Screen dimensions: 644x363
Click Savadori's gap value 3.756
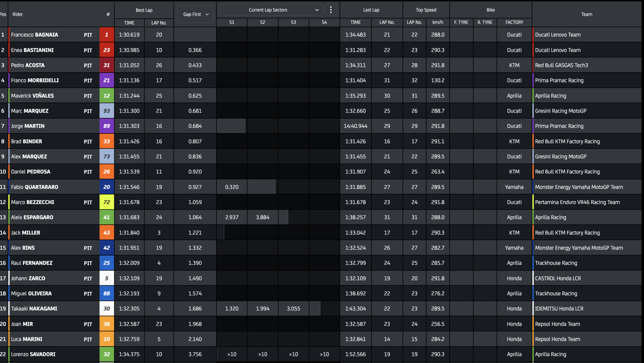(195, 354)
